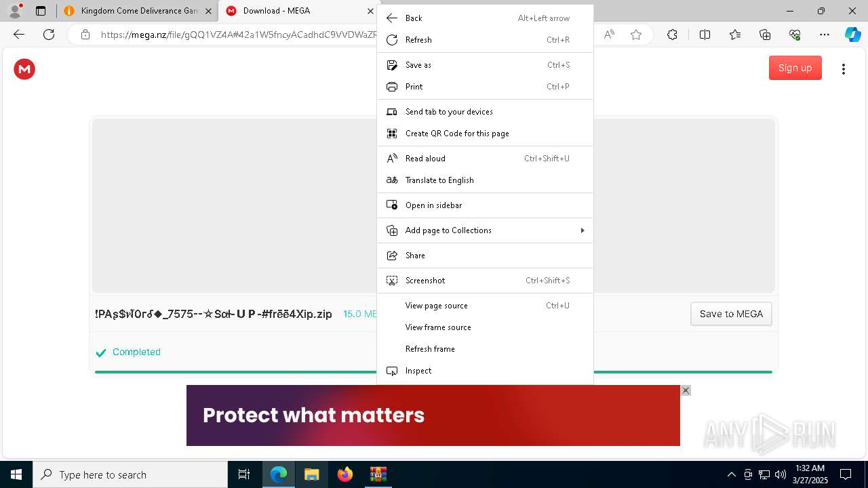868x488 pixels.
Task: Click the mega.nz address bar URL
Action: tap(239, 35)
